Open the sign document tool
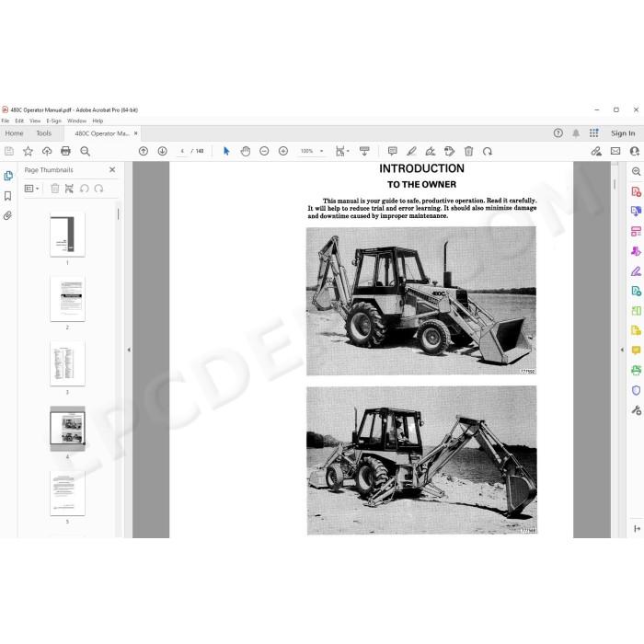Image resolution: width=644 pixels, height=644 pixels. click(431, 151)
